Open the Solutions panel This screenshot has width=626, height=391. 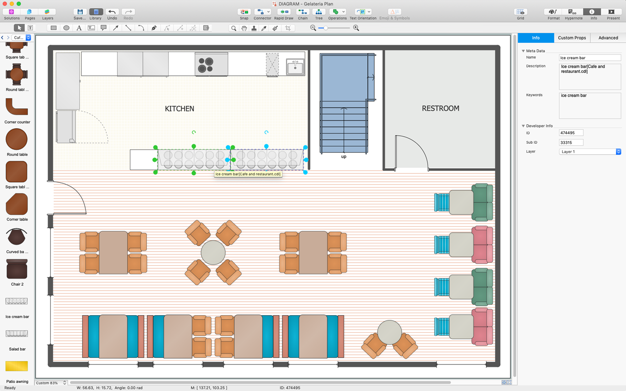(x=11, y=12)
